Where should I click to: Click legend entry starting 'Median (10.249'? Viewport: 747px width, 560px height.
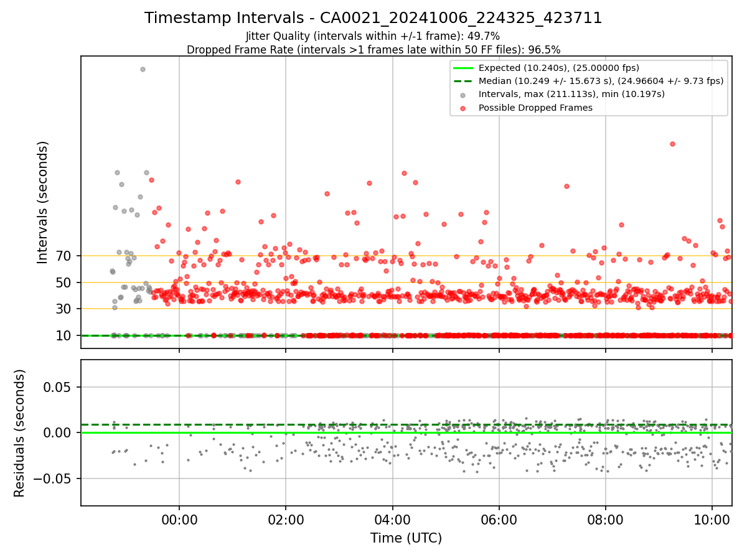click(x=601, y=81)
